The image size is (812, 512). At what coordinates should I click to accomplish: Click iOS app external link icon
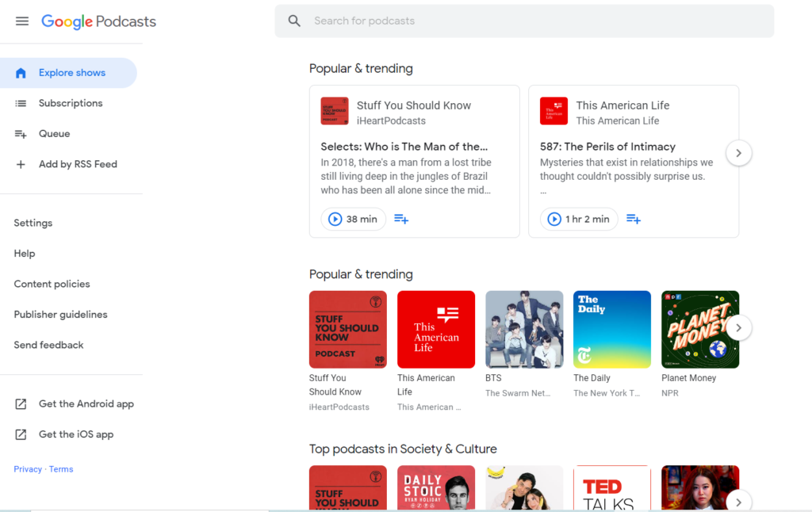click(21, 435)
